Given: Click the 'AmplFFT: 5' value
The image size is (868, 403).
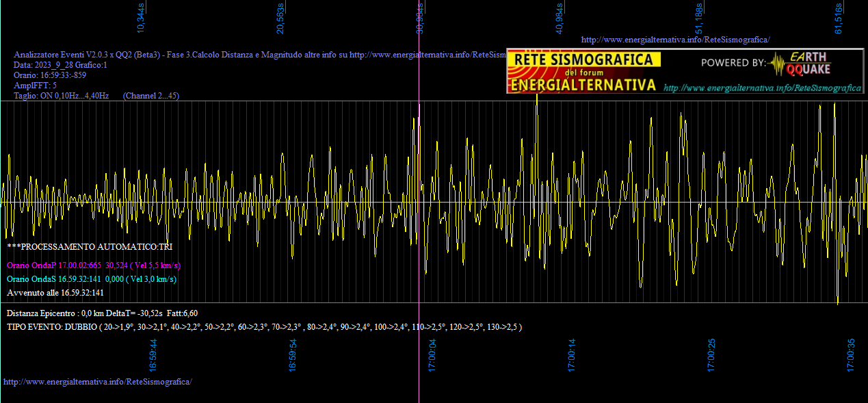Looking at the screenshot, I should (35, 86).
